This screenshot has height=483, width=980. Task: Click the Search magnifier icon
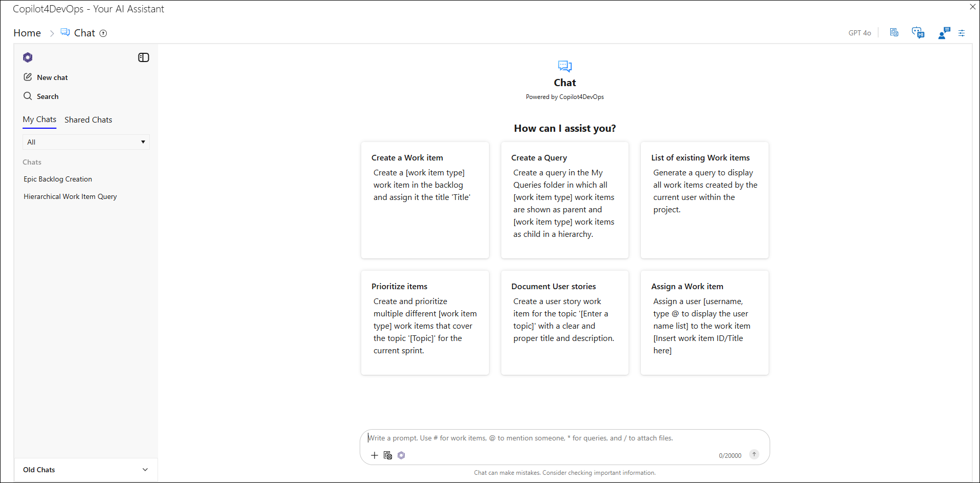tap(28, 96)
